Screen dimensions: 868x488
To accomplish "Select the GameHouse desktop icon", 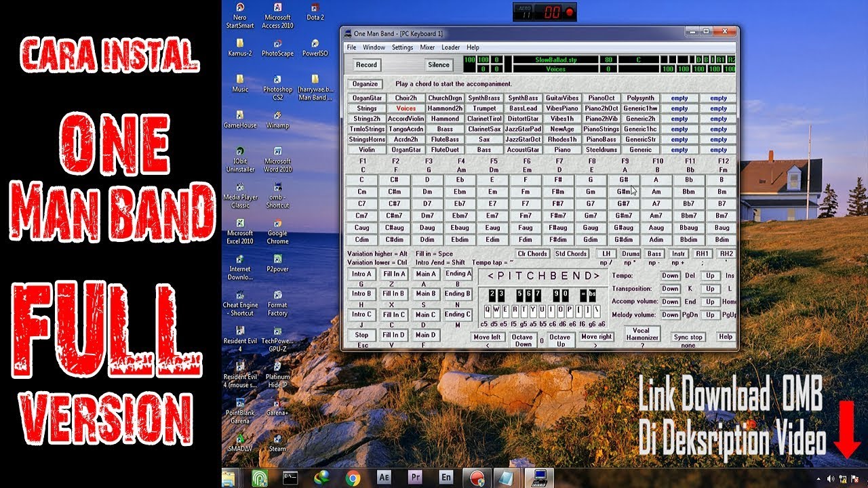I will (240, 119).
